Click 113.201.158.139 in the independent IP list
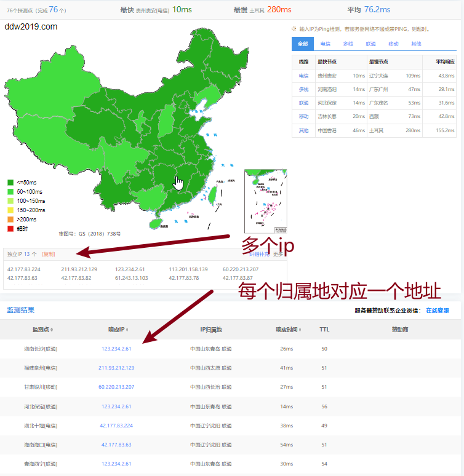Viewport: 464px width, 476px height. [188, 269]
